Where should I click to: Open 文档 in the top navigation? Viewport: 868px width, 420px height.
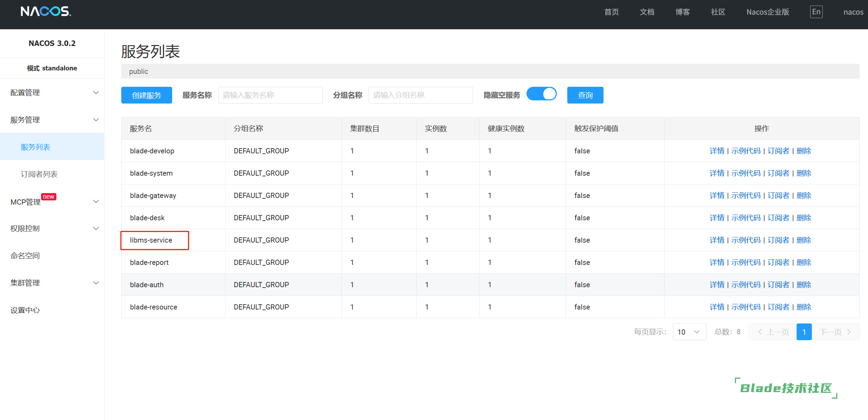[647, 12]
